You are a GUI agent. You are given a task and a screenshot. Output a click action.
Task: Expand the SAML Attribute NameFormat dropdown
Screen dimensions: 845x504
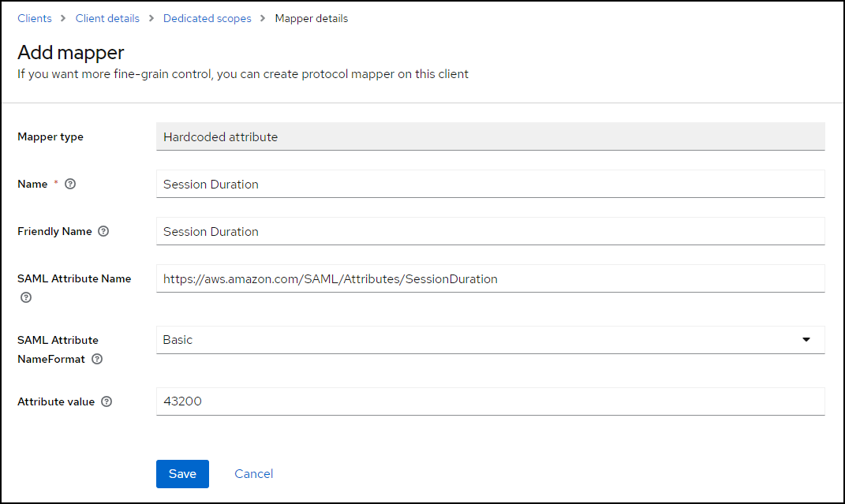(x=806, y=340)
